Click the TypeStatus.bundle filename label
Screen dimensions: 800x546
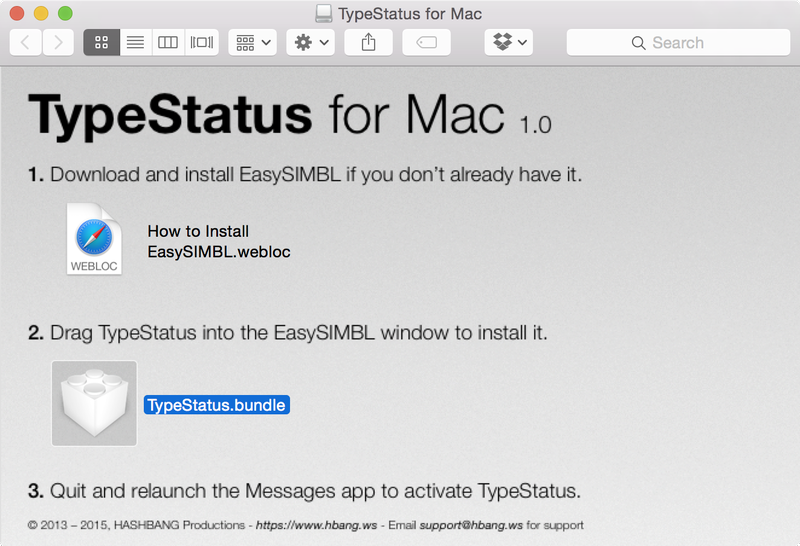[217, 405]
